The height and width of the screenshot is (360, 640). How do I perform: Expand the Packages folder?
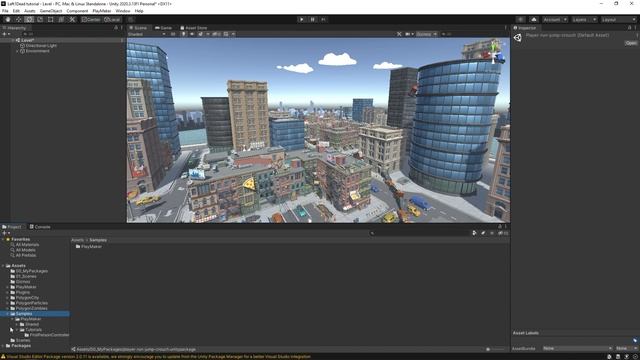[x=3, y=346]
